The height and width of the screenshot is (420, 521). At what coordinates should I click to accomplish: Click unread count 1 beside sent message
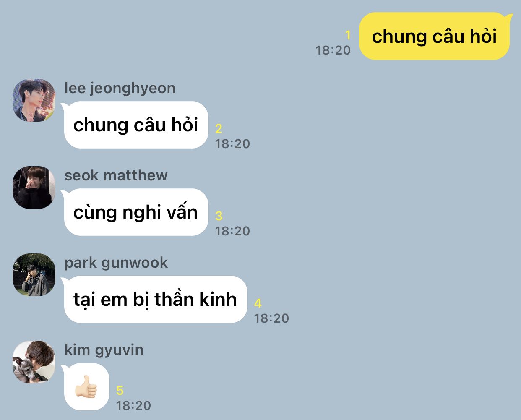(x=347, y=35)
